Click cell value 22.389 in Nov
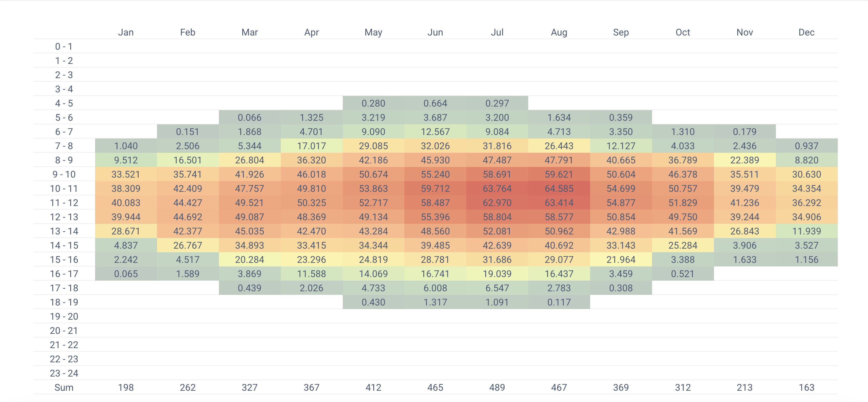The height and width of the screenshot is (402, 868). pyautogui.click(x=745, y=160)
